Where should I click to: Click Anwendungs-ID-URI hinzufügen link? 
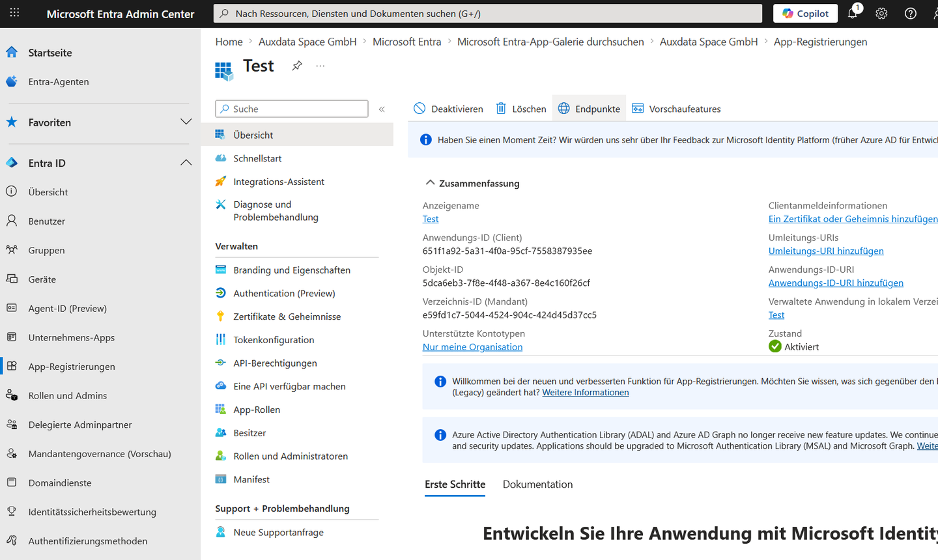(x=836, y=283)
